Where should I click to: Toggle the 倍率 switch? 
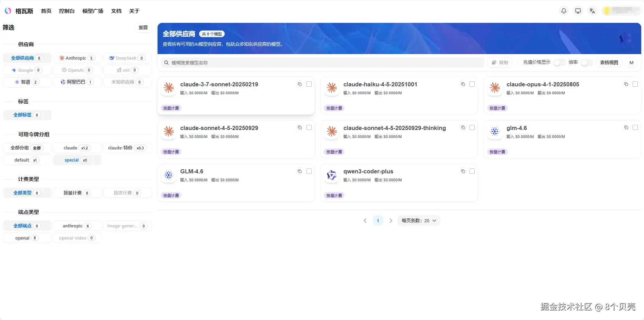[587, 62]
